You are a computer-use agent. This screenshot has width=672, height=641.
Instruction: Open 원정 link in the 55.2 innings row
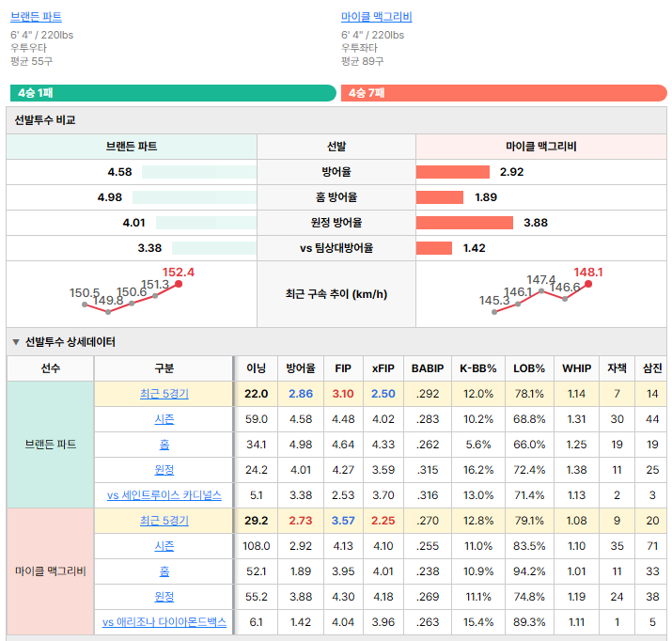coord(164,597)
